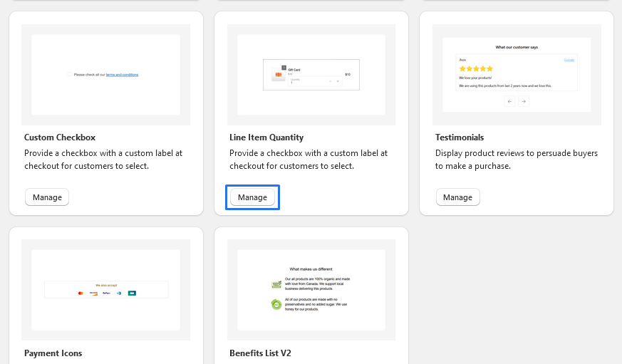Click the Mastercard payment icon
The height and width of the screenshot is (364, 622).
point(81,293)
